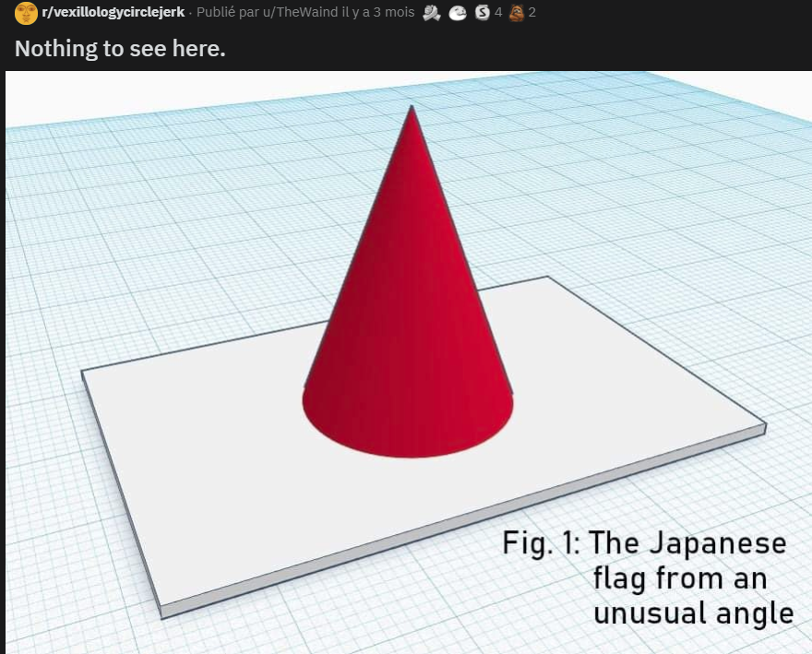812x654 pixels.
Task: Click the silver award icon with count 4
Action: [x=482, y=12]
